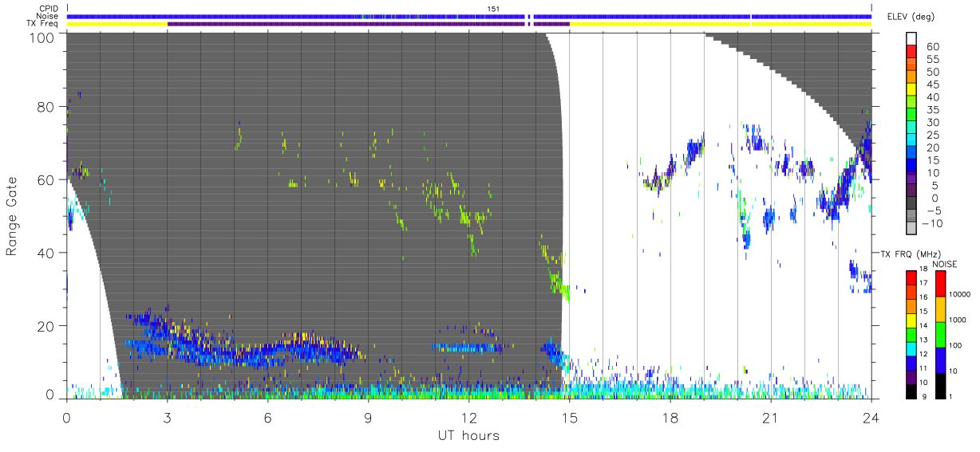This screenshot has height=452, width=980.
Task: Click the black 9–10 MHz TX FRQ segment
Action: click(x=912, y=390)
